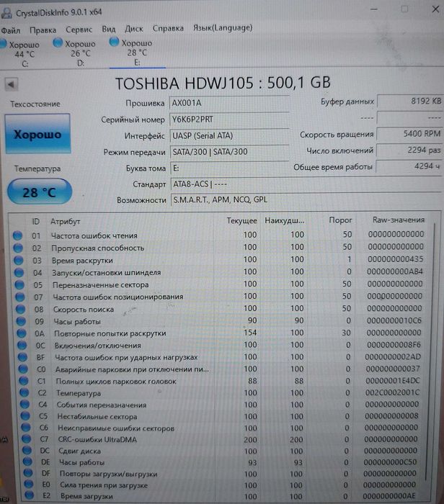Click the status dot for Переназначенные сектора
This screenshot has height=504, width=444.
[x=19, y=285]
